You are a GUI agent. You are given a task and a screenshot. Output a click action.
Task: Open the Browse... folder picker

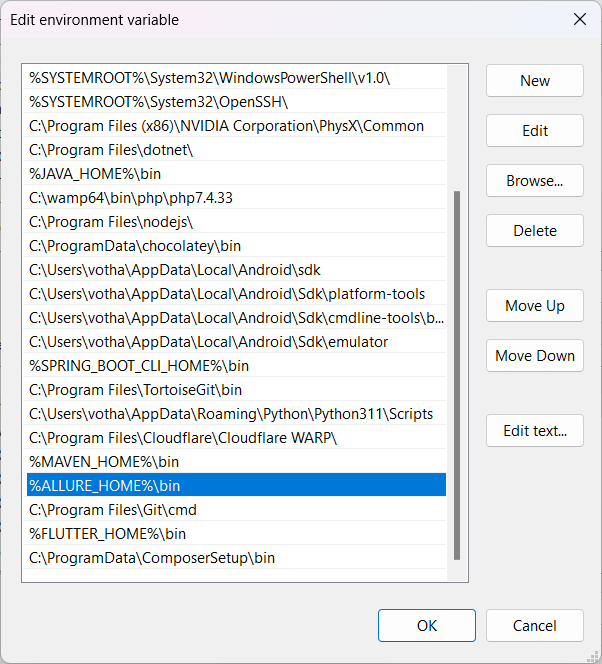pos(535,180)
